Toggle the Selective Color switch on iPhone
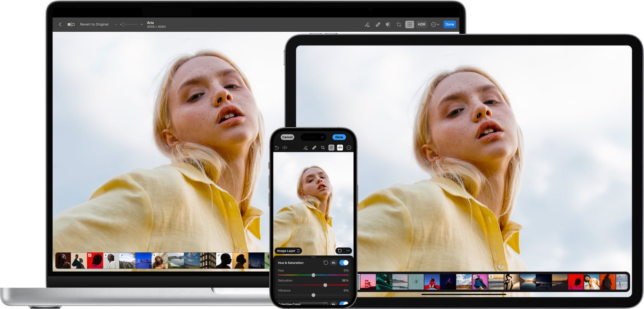The width and height of the screenshot is (644, 309). click(344, 304)
